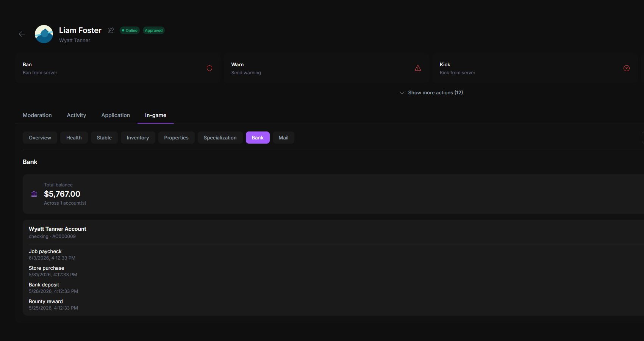Viewport: 644px width, 341px height.
Task: Click the account number AC000009 line
Action: tap(52, 236)
